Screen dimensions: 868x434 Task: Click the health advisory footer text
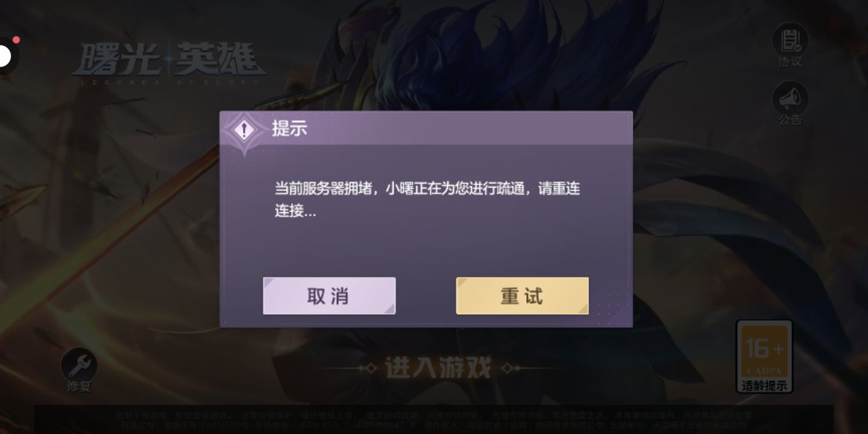point(434,420)
